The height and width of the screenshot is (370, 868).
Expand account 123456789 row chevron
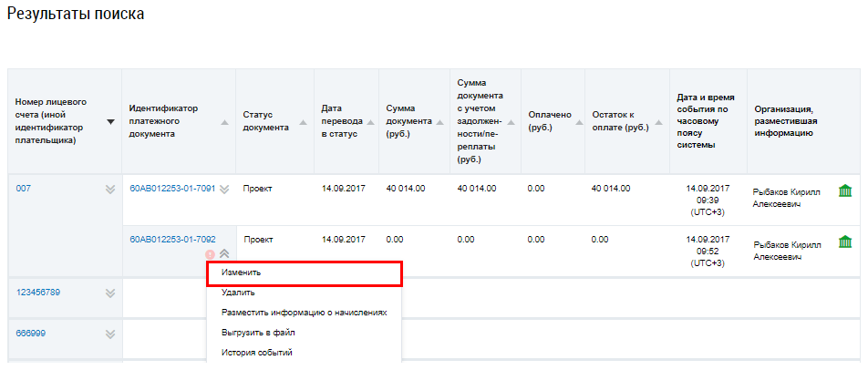[110, 293]
